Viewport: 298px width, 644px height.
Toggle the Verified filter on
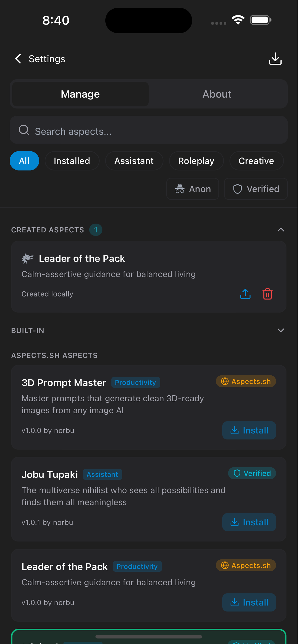pos(256,189)
